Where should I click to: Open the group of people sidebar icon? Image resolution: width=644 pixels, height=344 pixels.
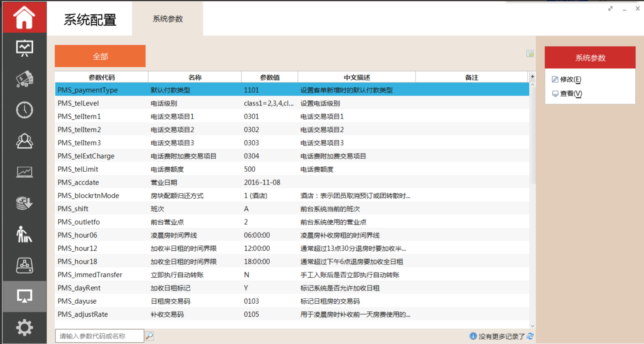[x=24, y=141]
